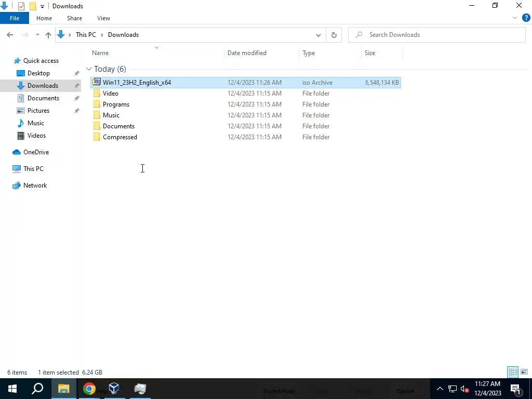Click the New folder quick access toolbar icon
Viewport: 532px width, 399px height.
coord(33,6)
